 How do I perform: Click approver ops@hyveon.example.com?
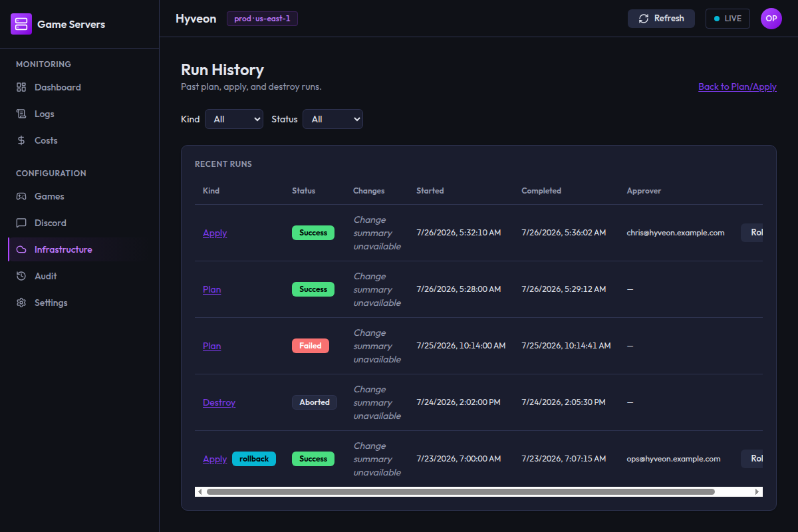pyautogui.click(x=674, y=459)
